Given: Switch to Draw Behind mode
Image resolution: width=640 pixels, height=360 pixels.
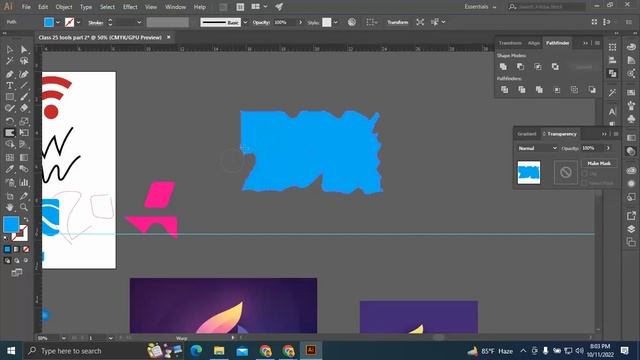Looking at the screenshot, I should [16, 260].
